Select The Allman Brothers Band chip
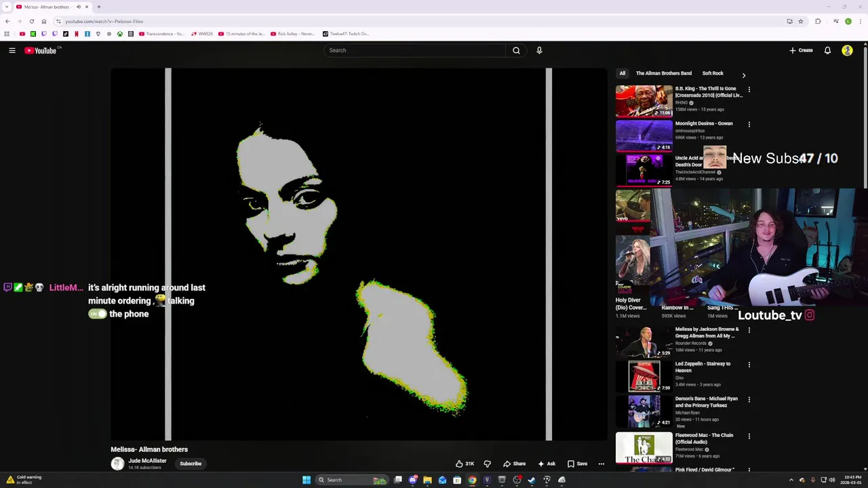The image size is (868, 488). [664, 73]
